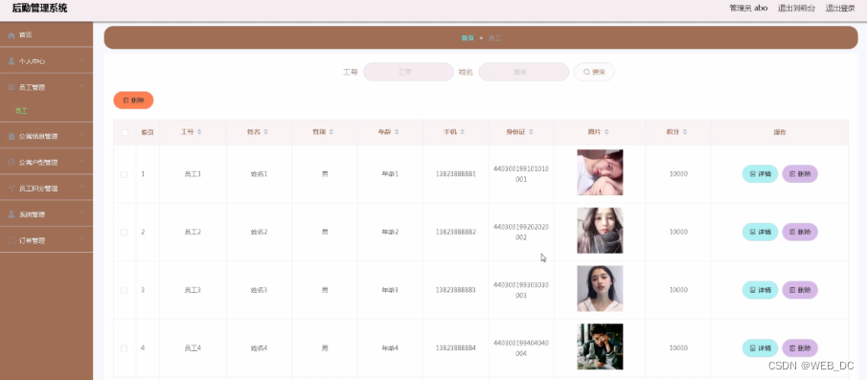Click the 查询 search button
The image size is (868, 380).
point(594,72)
